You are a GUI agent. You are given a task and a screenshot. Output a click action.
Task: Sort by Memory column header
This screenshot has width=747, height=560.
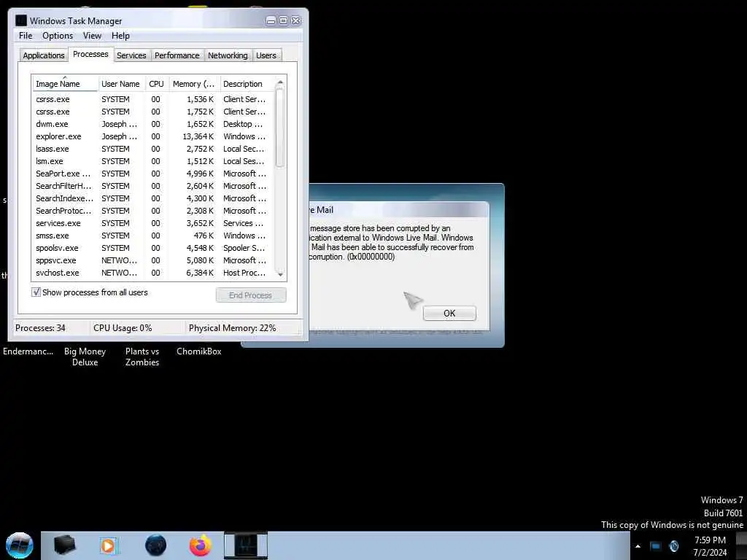click(x=194, y=84)
